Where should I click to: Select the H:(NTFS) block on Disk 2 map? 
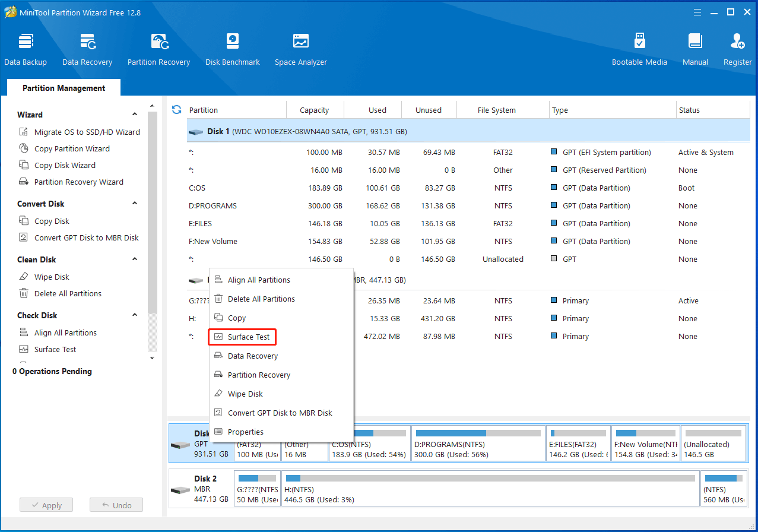click(x=490, y=488)
